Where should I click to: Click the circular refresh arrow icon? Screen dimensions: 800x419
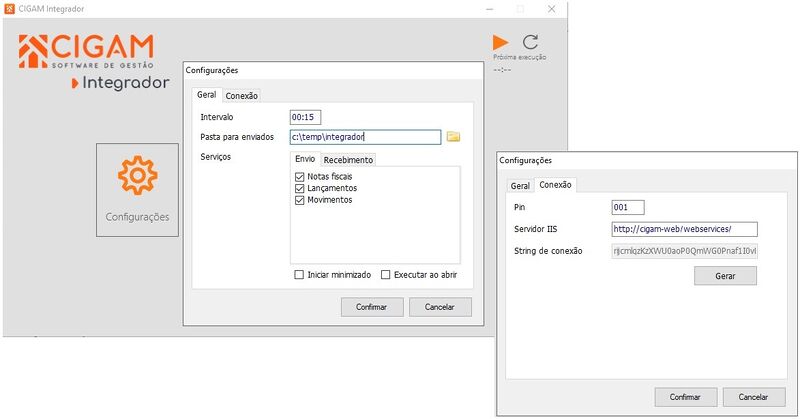coord(531,42)
